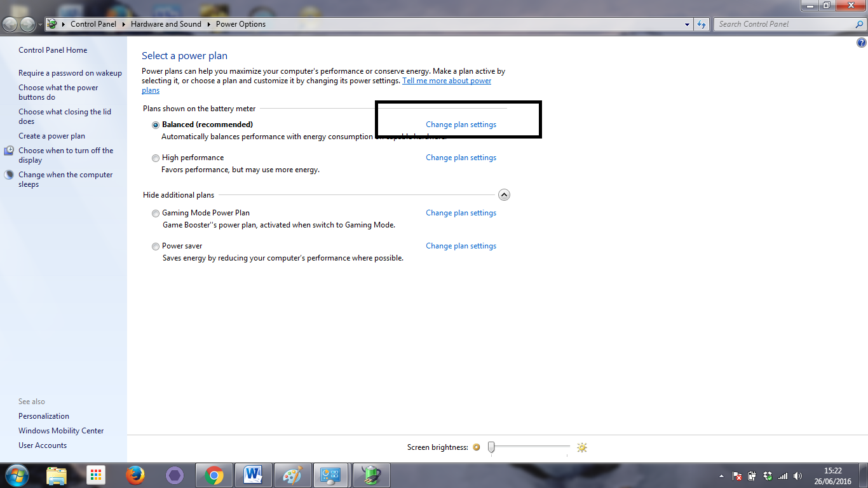
Task: Change plan settings for Gaming Mode Power Plan
Action: point(461,213)
